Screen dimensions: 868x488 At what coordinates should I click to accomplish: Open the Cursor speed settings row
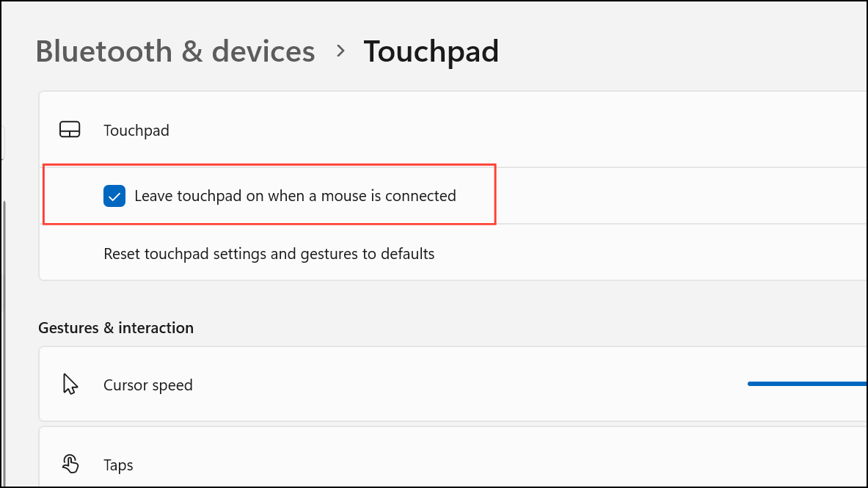click(440, 383)
